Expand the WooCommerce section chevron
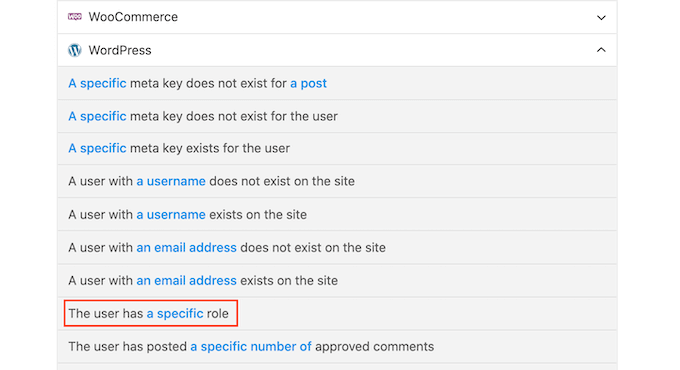Image resolution: width=680 pixels, height=370 pixels. point(601,17)
